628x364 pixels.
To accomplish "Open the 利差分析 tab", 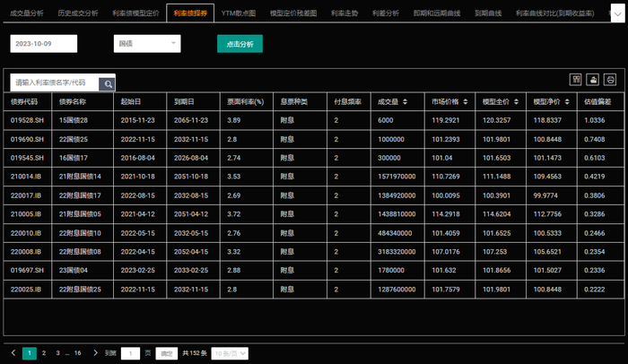I will click(385, 13).
